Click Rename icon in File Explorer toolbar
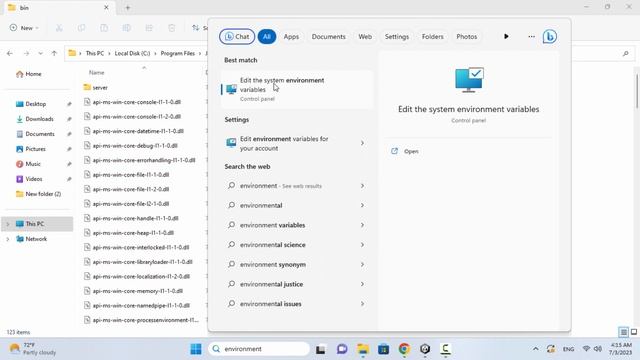Screen dimensions: 640x360 click(x=127, y=28)
